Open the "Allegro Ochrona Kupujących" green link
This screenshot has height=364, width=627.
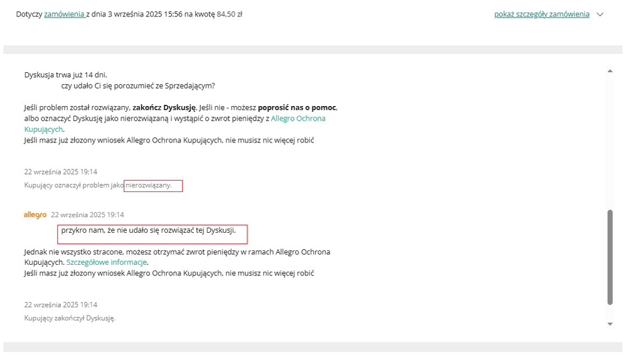298,118
